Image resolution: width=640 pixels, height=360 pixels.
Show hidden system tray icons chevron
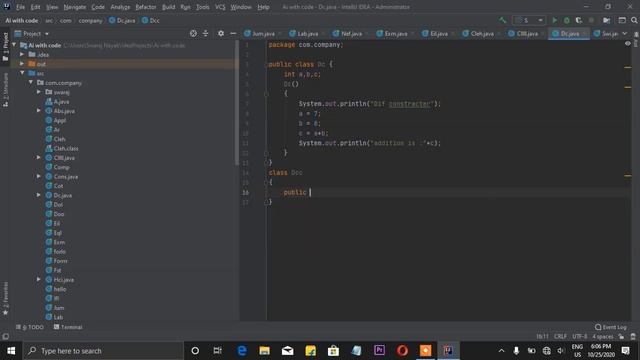click(501, 351)
